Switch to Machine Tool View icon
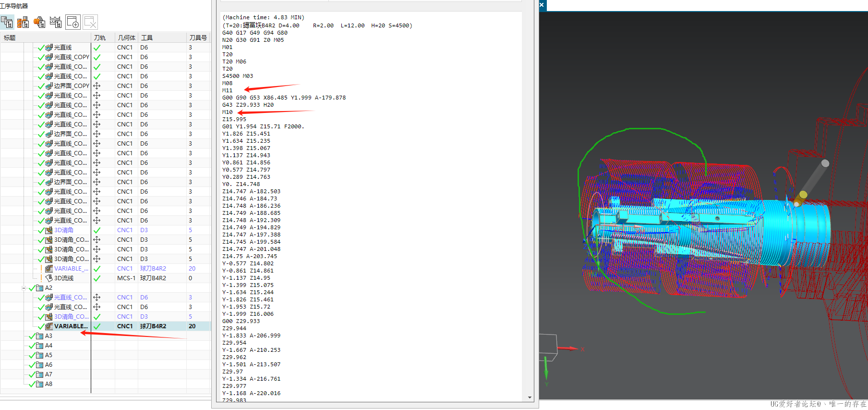The height and width of the screenshot is (410, 868). pos(23,22)
